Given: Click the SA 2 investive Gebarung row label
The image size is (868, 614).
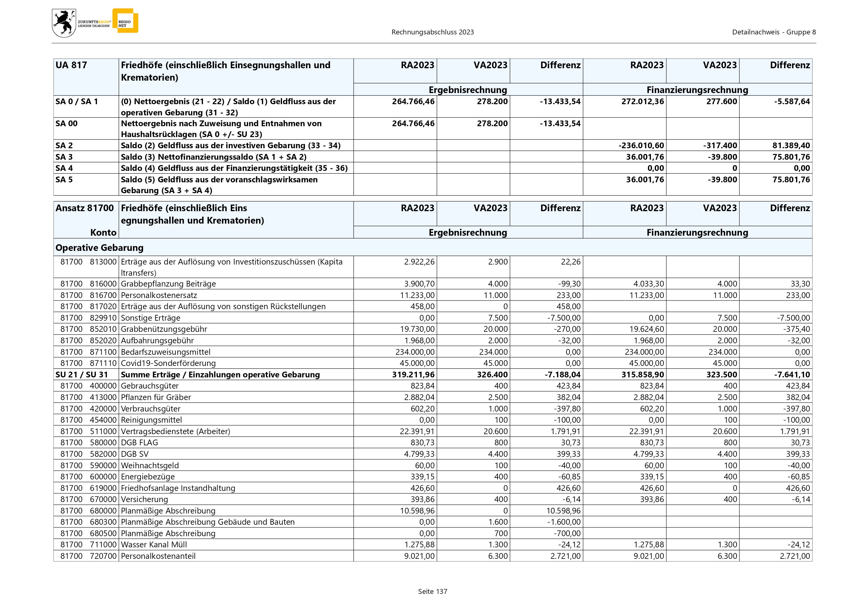Looking at the screenshot, I should [231, 145].
